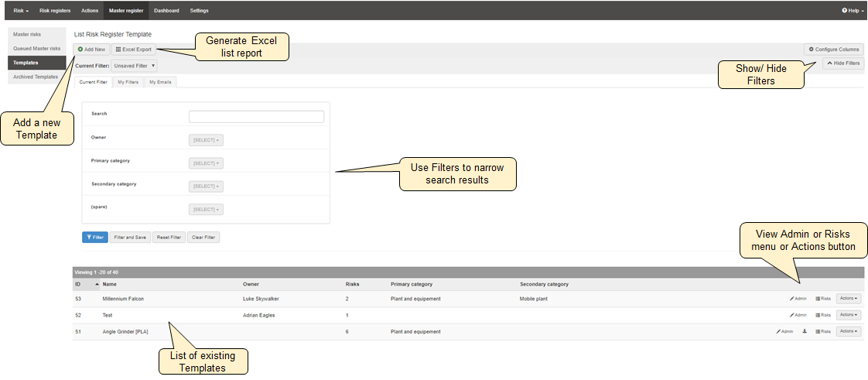Open Actions dropdown for Angle Grinder row
The height and width of the screenshot is (380, 868).
(849, 331)
